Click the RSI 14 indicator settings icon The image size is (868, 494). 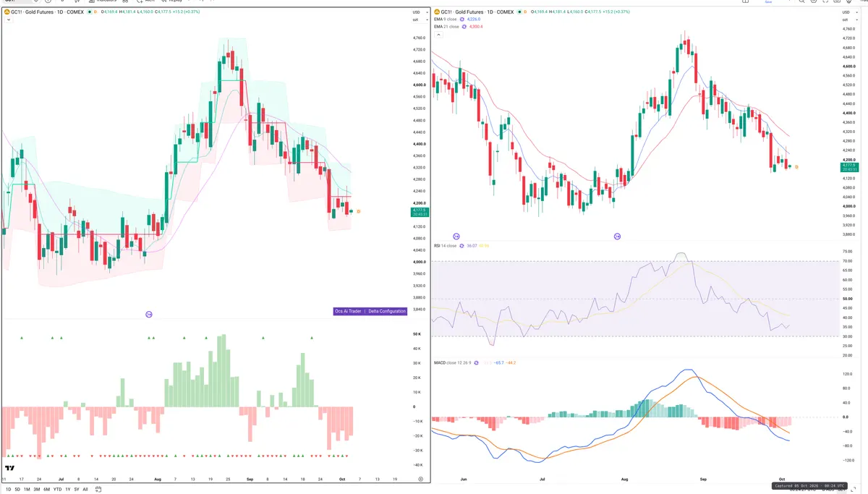coord(462,246)
